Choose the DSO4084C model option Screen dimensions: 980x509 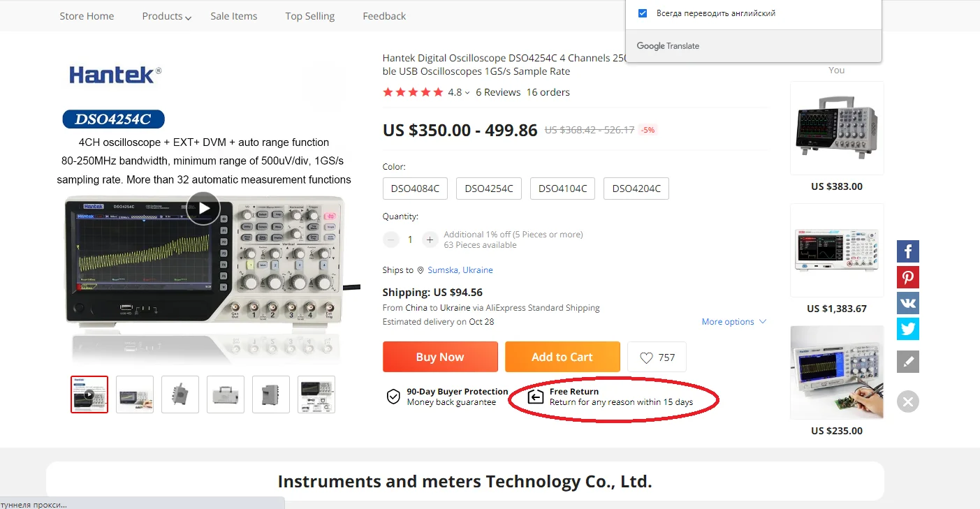pyautogui.click(x=415, y=189)
